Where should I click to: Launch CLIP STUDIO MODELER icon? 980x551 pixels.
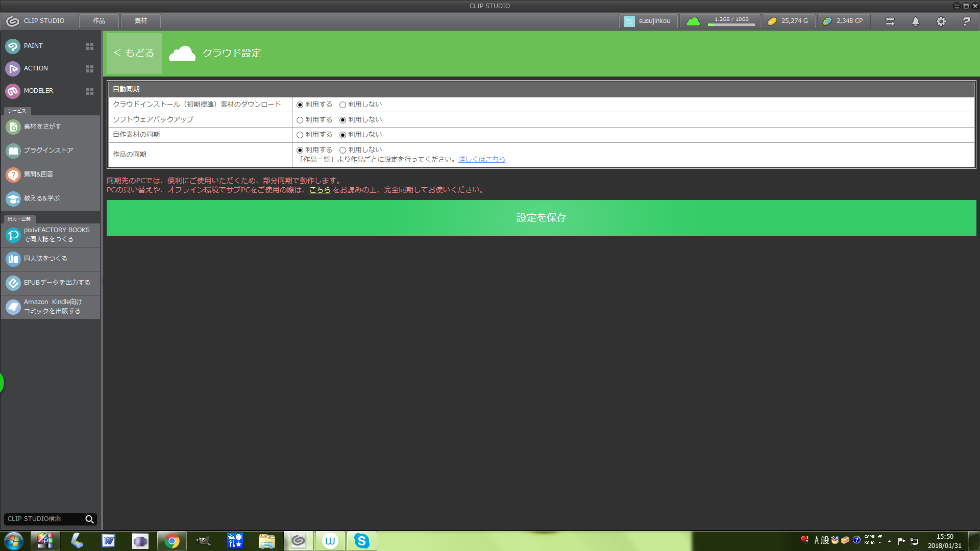13,91
